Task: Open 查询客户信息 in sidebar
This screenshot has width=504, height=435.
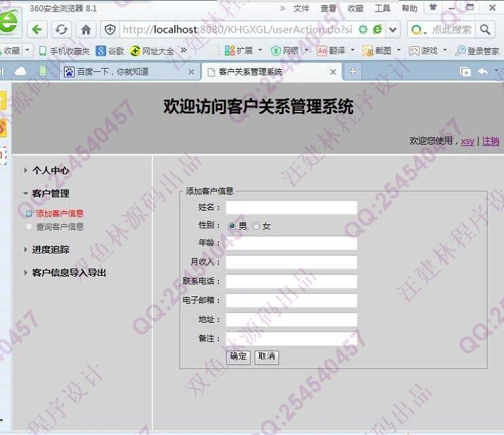Action: coord(60,227)
